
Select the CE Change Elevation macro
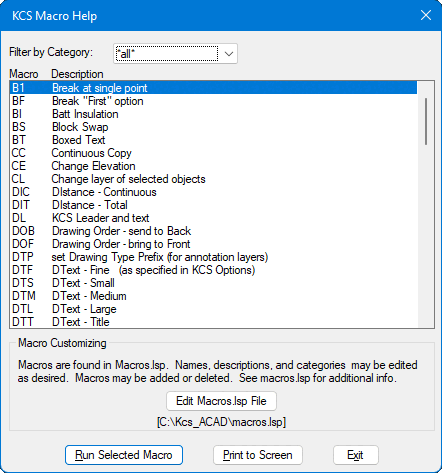pyautogui.click(x=213, y=166)
